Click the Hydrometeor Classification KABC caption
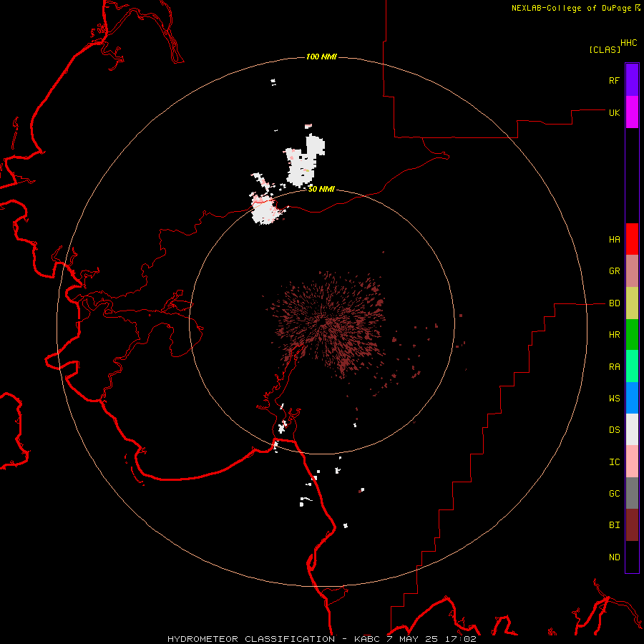644x644 pixels. [x=321, y=639]
